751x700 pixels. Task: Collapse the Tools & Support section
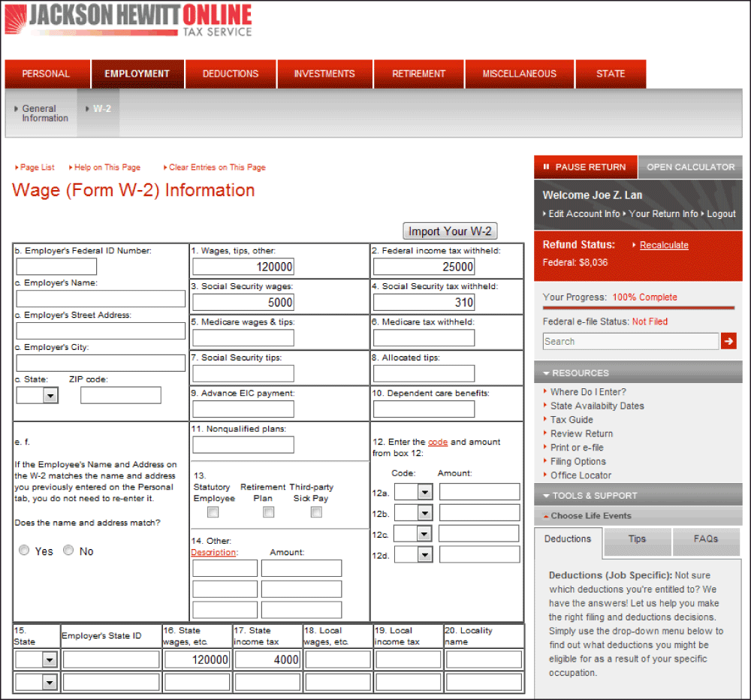coord(638,496)
